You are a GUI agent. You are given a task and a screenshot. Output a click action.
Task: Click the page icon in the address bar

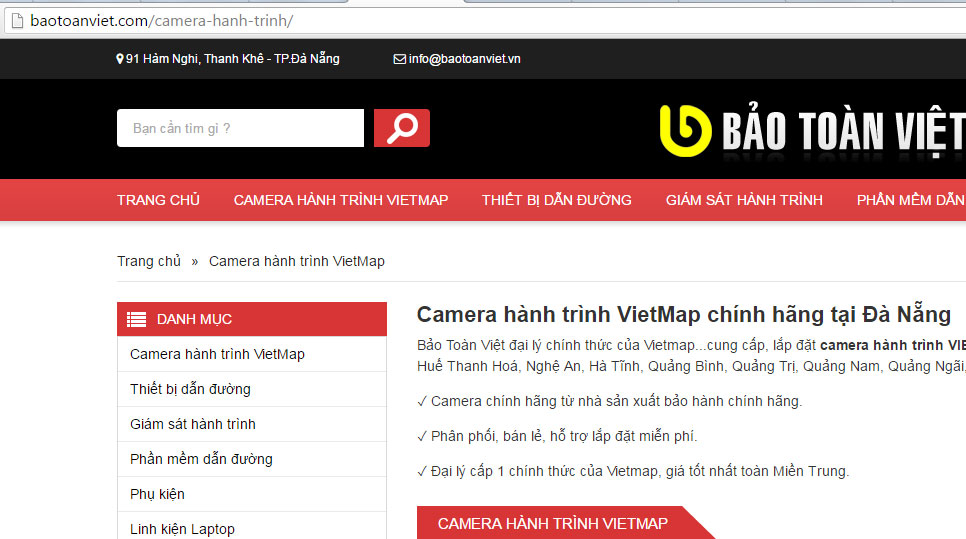tap(17, 21)
